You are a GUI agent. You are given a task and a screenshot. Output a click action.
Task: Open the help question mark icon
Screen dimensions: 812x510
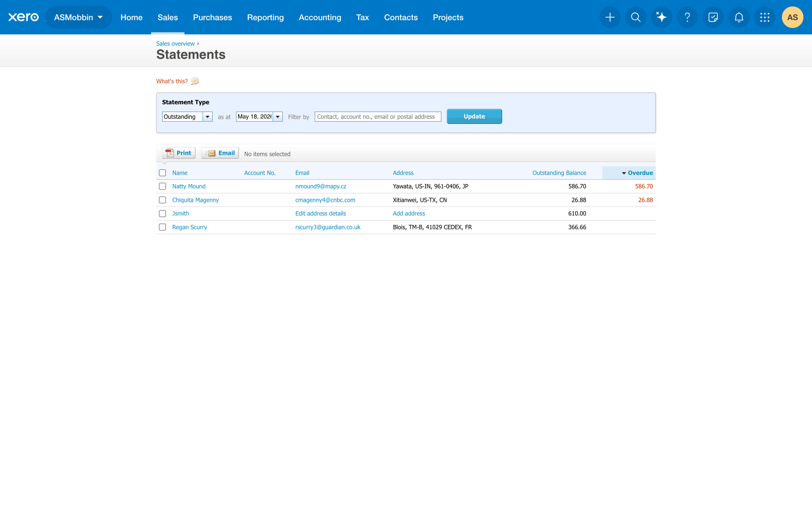click(x=687, y=17)
